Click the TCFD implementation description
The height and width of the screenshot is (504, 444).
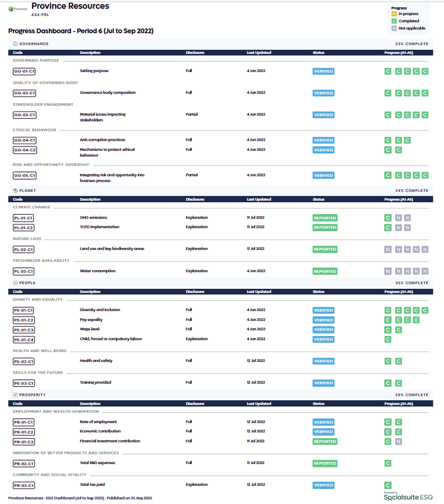[x=99, y=227]
